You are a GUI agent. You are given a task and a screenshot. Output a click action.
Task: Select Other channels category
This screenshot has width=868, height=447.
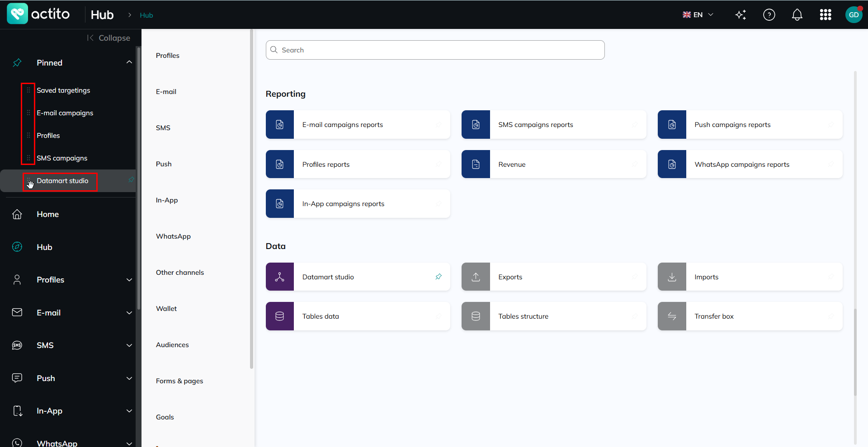tap(180, 273)
